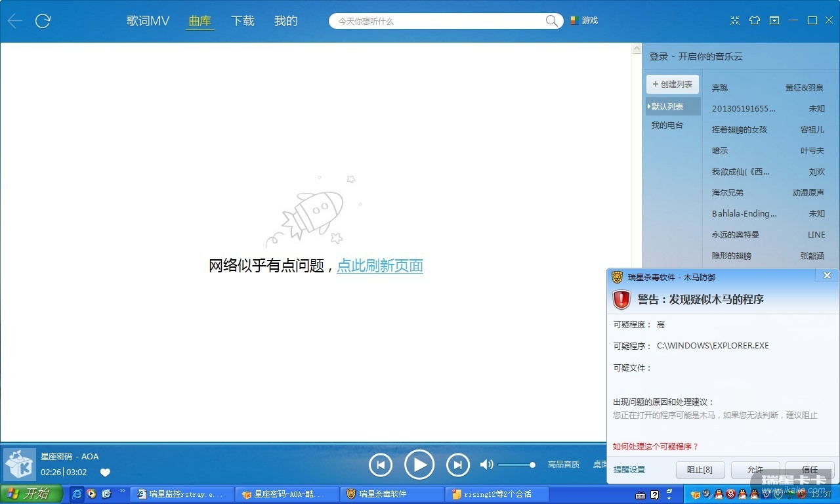Screen dimensions: 840x504
Task: Switch to 瑞星杀毒软件 taskbar item
Action: coord(393,494)
